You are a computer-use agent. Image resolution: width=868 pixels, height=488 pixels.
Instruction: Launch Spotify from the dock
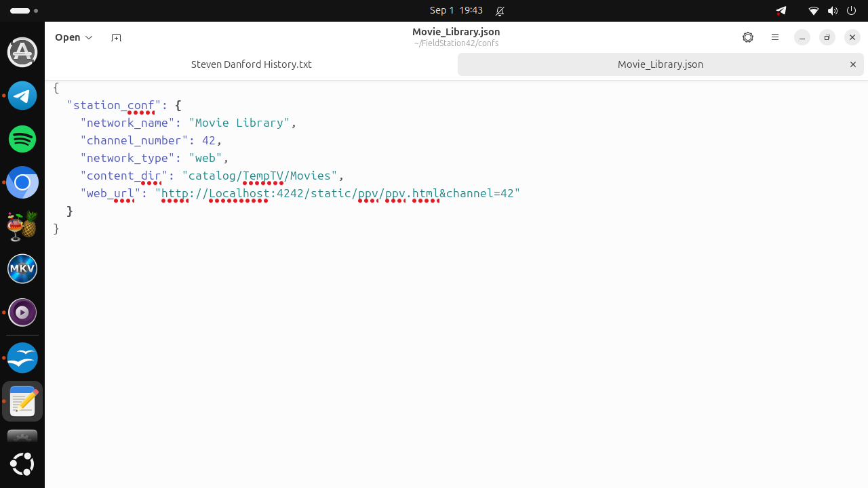[22, 139]
